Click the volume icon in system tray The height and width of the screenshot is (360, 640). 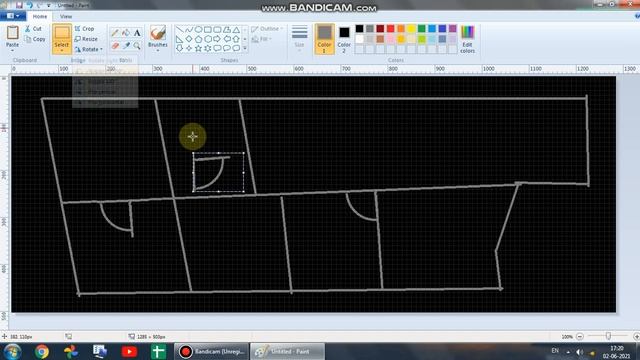[580, 352]
